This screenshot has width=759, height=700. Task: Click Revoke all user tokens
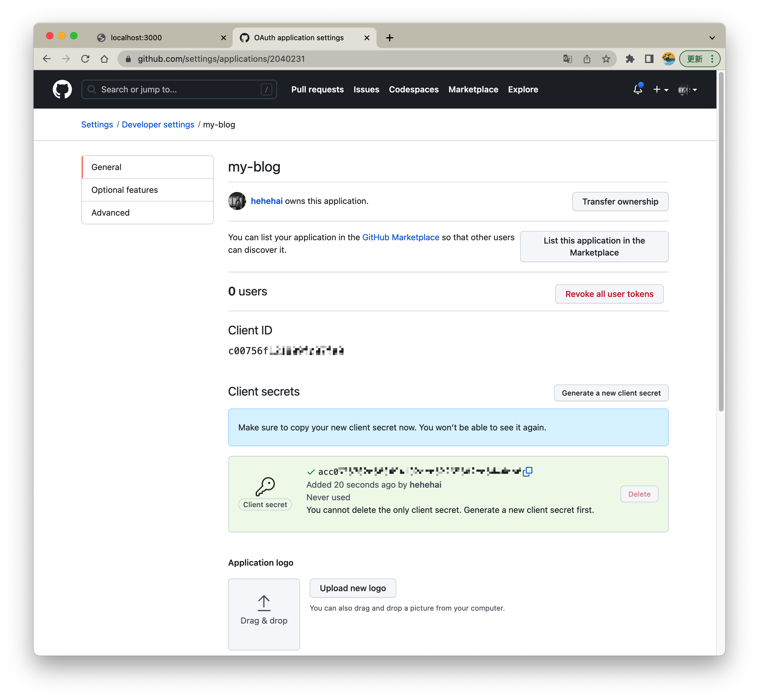coord(609,294)
